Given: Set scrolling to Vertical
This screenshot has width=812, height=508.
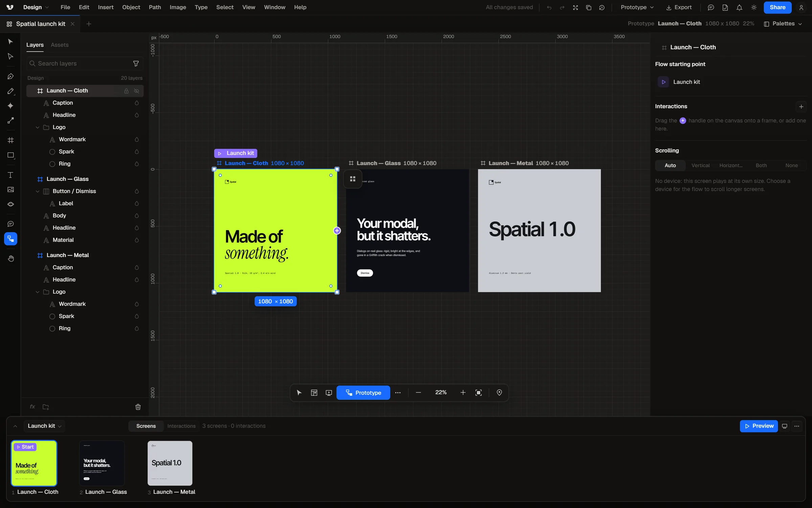Looking at the screenshot, I should coord(700,166).
